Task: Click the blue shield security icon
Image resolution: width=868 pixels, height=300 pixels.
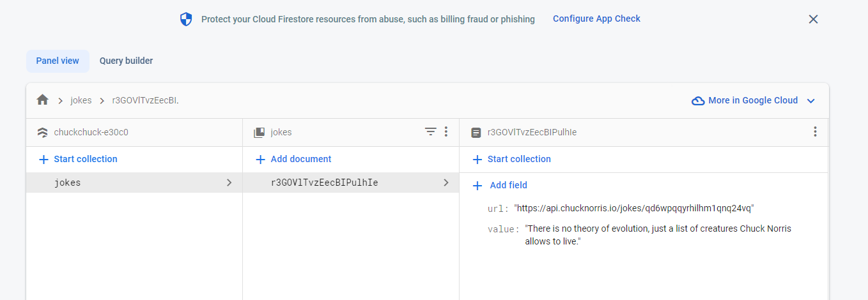Action: [x=186, y=20]
